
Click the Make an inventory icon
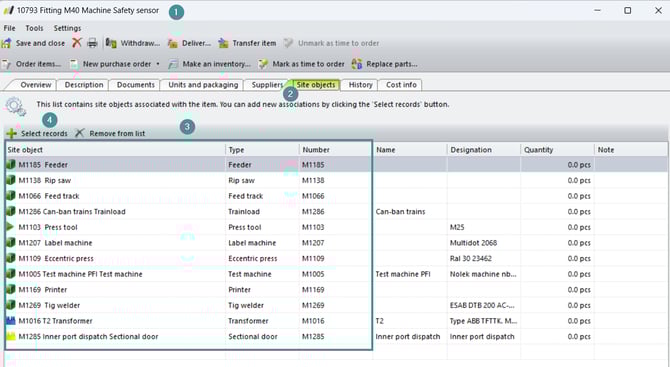[173, 64]
